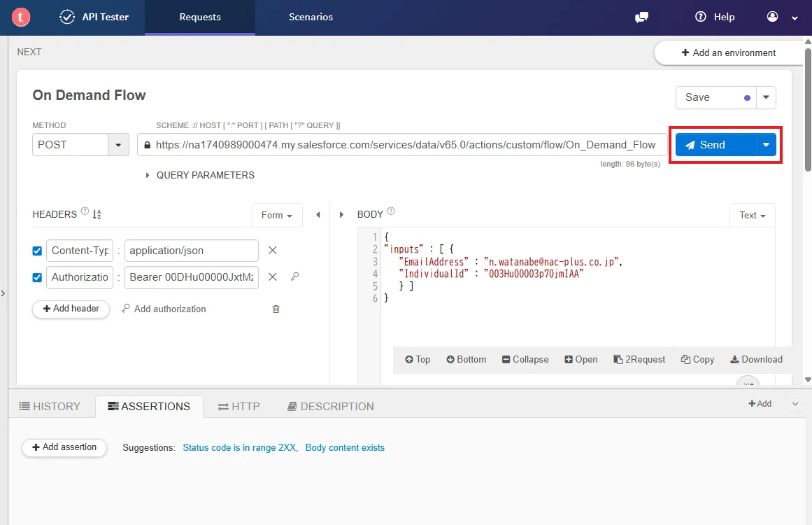Screen dimensions: 812x525
Task: Remove the Authorization header
Action: click(x=272, y=277)
